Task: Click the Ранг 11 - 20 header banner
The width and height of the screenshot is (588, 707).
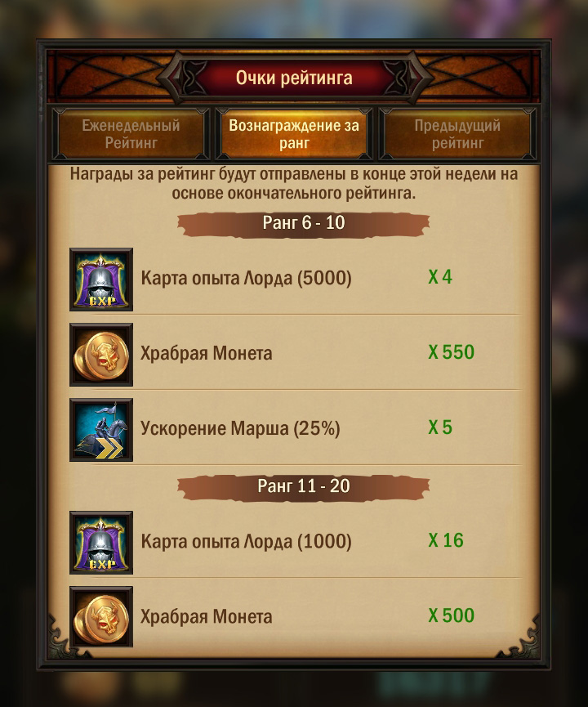Action: (303, 487)
